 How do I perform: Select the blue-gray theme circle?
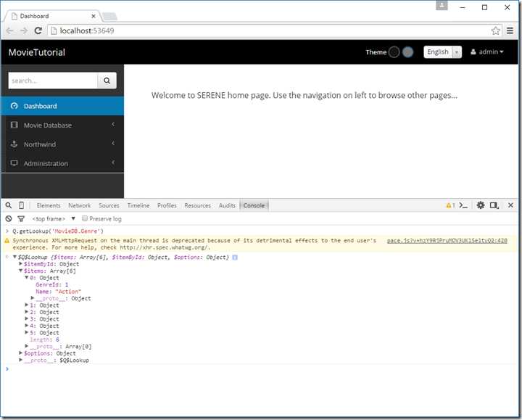point(407,52)
